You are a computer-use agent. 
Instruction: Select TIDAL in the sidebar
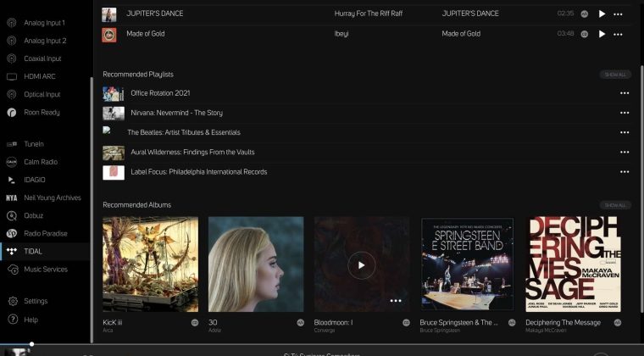pyautogui.click(x=32, y=252)
